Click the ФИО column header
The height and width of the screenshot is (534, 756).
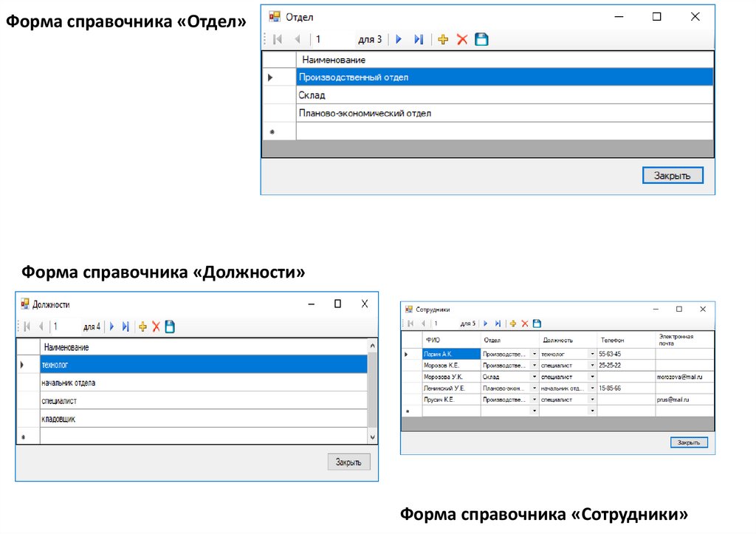point(451,340)
